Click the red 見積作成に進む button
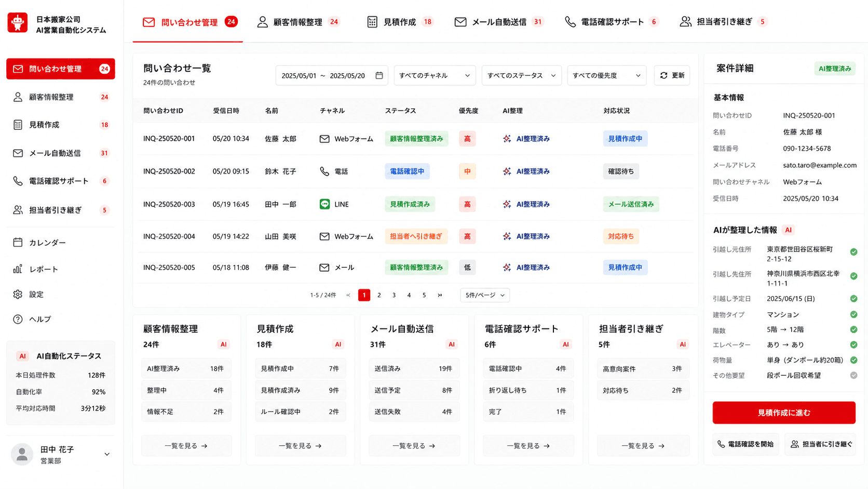 (783, 413)
